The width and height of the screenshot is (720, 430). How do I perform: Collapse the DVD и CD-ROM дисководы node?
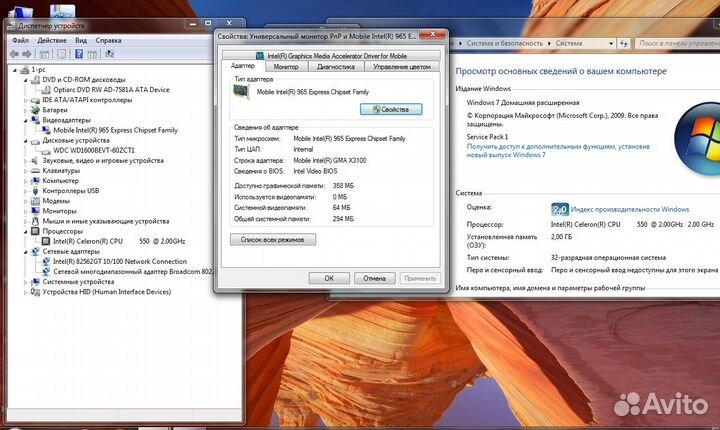click(26, 80)
